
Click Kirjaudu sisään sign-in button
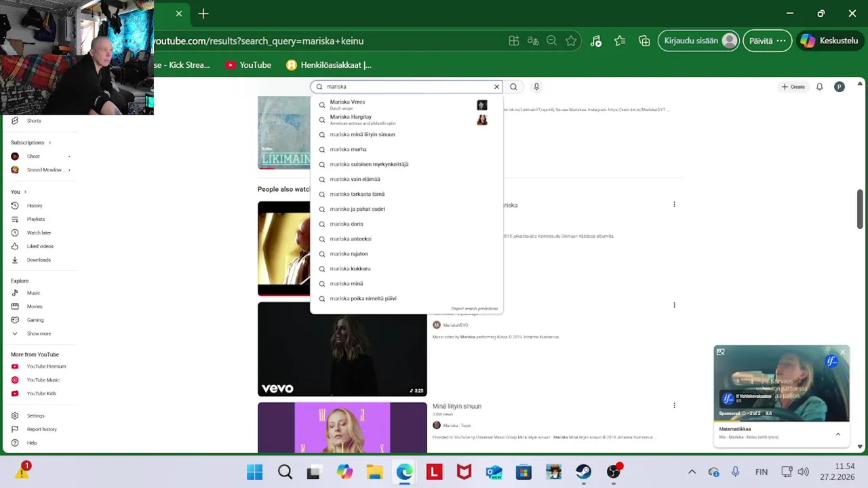[698, 41]
